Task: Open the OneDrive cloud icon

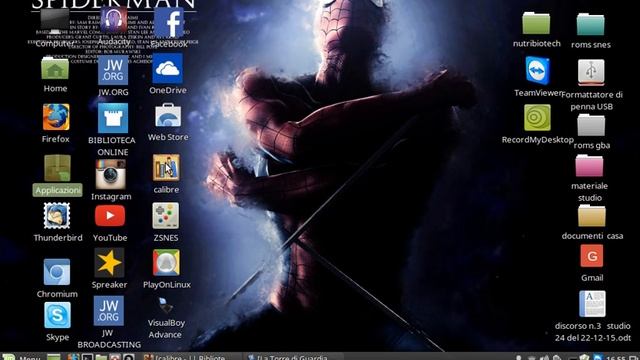Action: [167, 69]
